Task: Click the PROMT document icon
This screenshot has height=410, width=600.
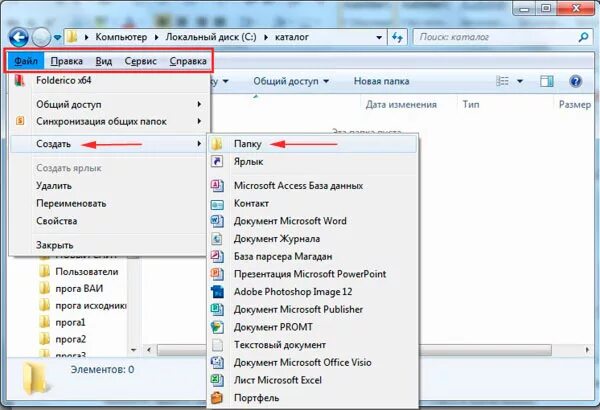Action: (217, 327)
